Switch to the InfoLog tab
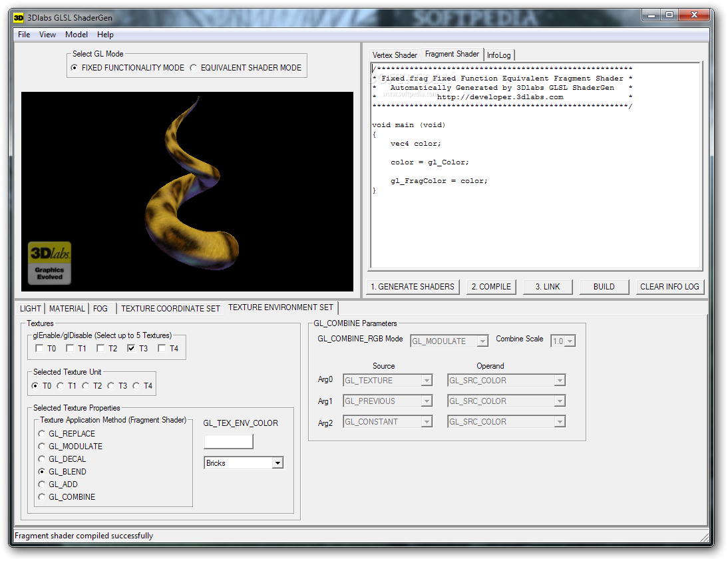This screenshot has height=561, width=728. pyautogui.click(x=499, y=55)
